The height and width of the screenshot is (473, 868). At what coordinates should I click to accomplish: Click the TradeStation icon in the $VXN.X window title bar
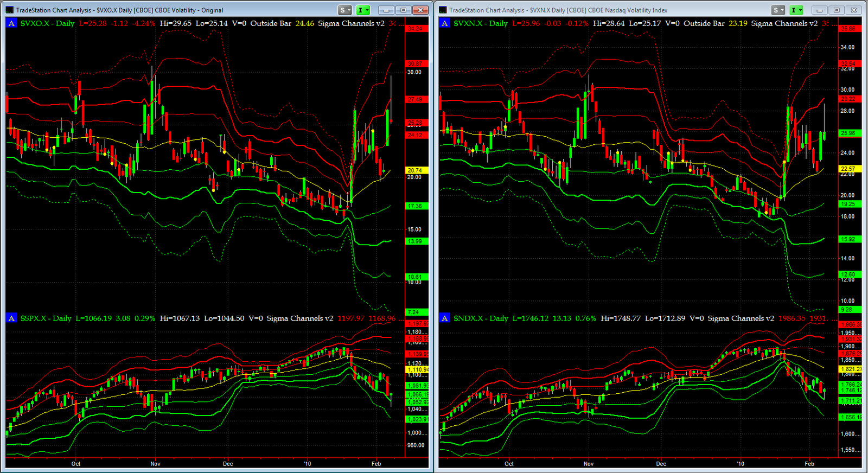[443, 10]
